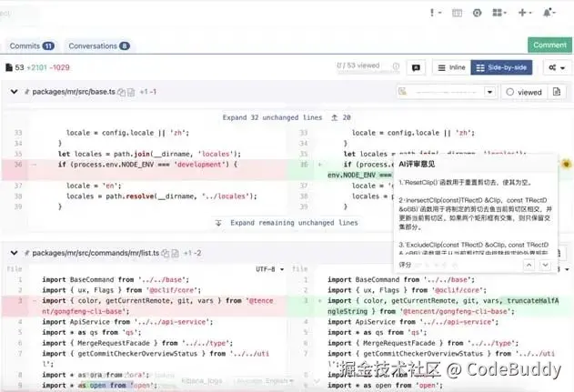This screenshot has height=392, width=574.
Task: Click the AI suggestion sun icon on line 36
Action: pos(567,164)
